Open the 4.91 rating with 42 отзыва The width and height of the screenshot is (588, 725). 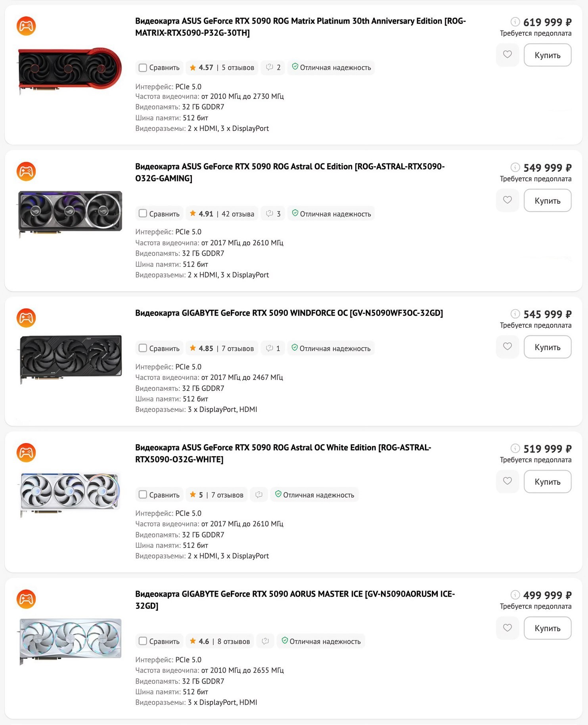pos(222,214)
